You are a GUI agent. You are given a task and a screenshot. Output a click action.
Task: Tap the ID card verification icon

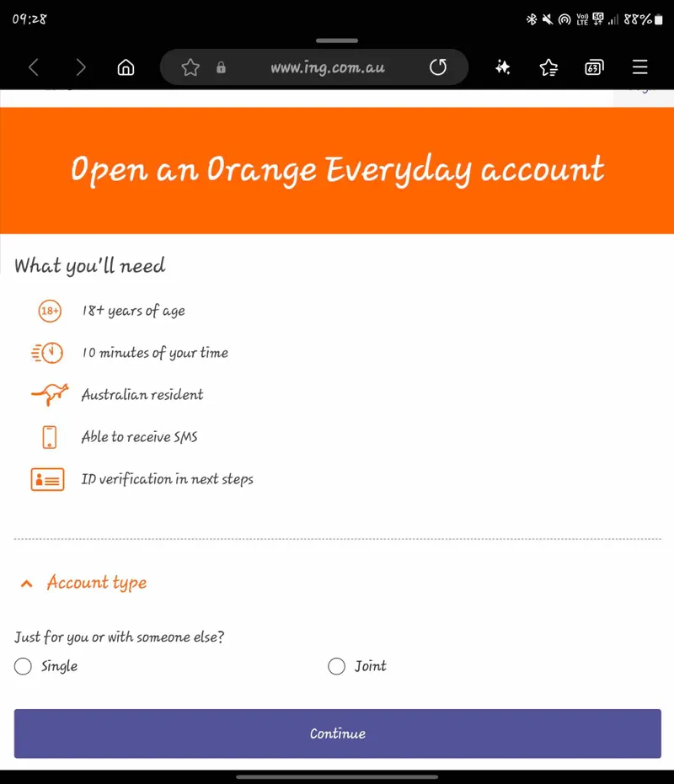click(x=47, y=479)
